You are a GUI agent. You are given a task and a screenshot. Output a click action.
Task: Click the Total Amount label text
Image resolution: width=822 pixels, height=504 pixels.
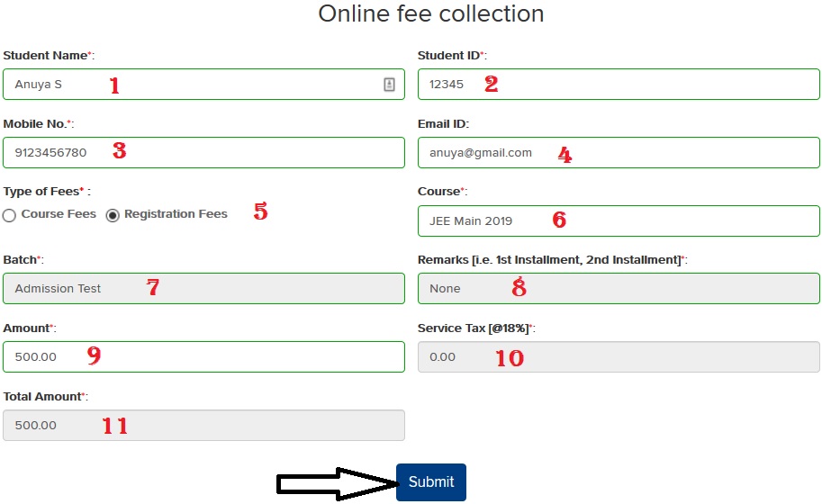(x=44, y=396)
